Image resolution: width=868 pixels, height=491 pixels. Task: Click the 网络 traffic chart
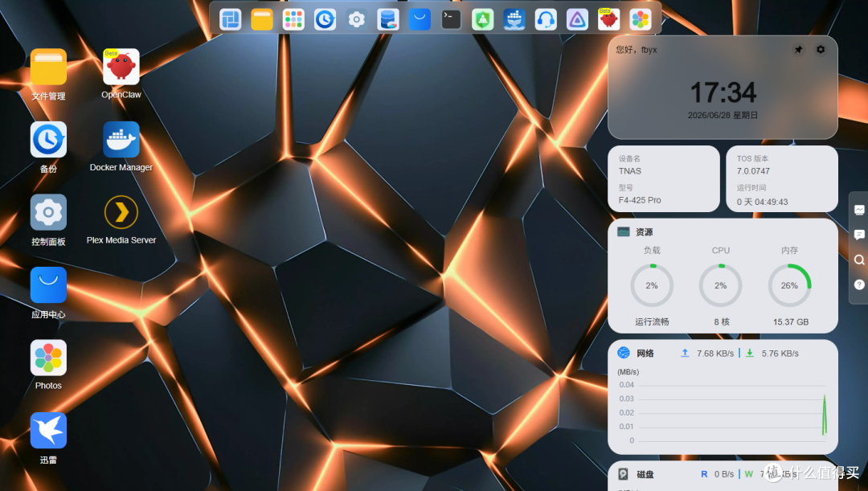723,411
